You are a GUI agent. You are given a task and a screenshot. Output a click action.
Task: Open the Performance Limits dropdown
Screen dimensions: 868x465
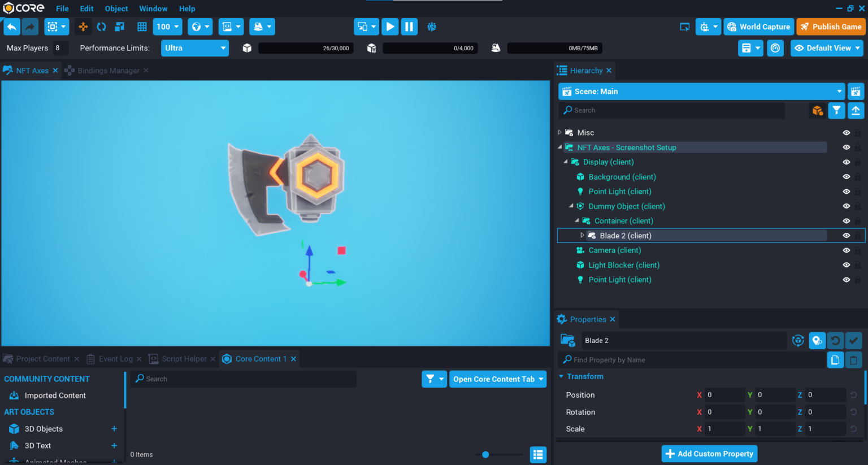point(194,48)
